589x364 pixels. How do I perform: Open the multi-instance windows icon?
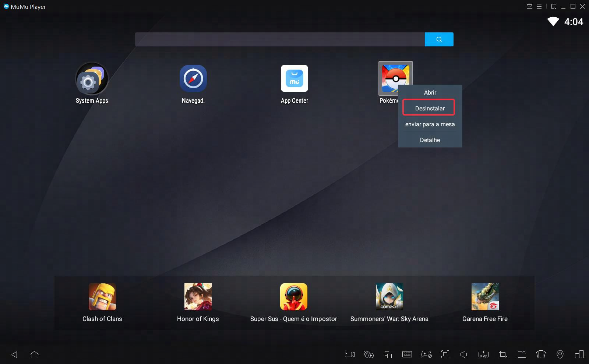coord(388,354)
